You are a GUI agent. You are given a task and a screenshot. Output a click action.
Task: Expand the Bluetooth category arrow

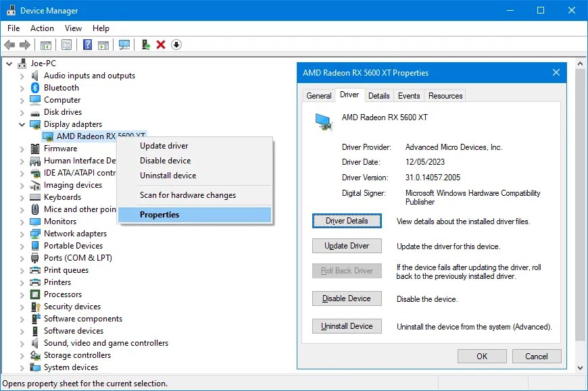(x=22, y=88)
